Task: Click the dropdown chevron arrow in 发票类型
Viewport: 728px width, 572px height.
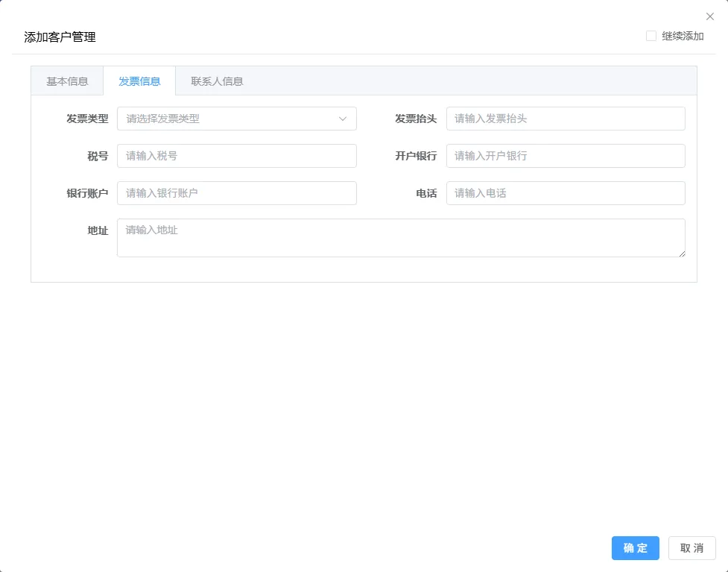Action: pyautogui.click(x=343, y=119)
